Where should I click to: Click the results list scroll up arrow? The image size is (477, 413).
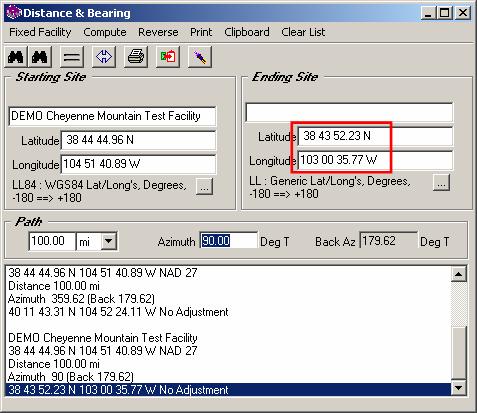point(459,274)
